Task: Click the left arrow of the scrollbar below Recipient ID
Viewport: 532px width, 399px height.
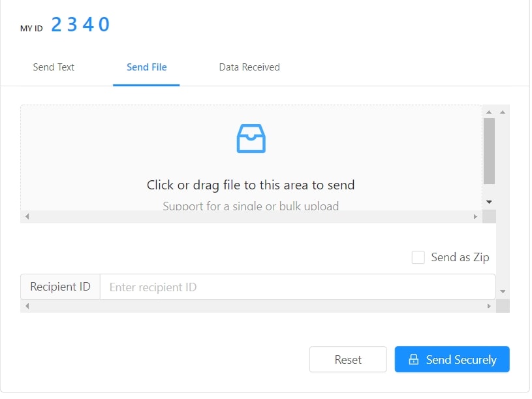Action: (x=27, y=306)
